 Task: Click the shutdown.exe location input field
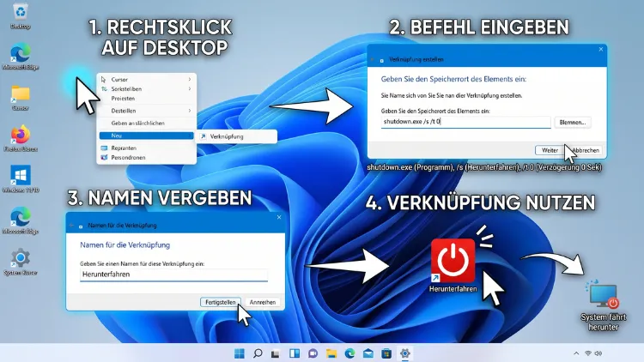coord(465,122)
